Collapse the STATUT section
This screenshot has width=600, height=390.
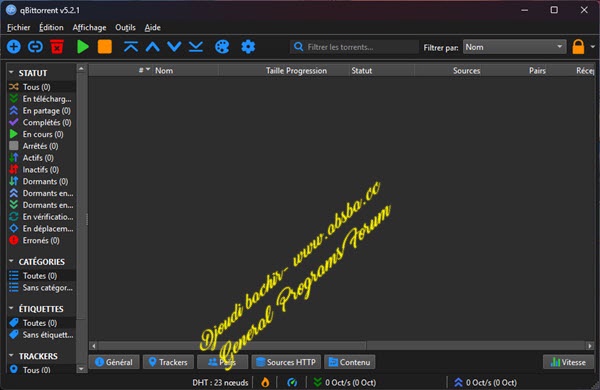pos(11,72)
